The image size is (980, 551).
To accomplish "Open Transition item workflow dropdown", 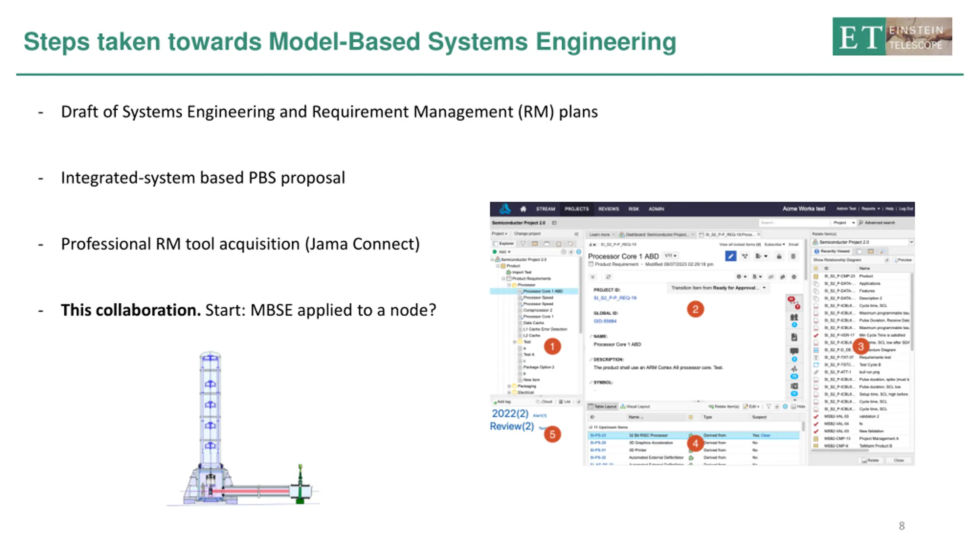I will point(718,288).
